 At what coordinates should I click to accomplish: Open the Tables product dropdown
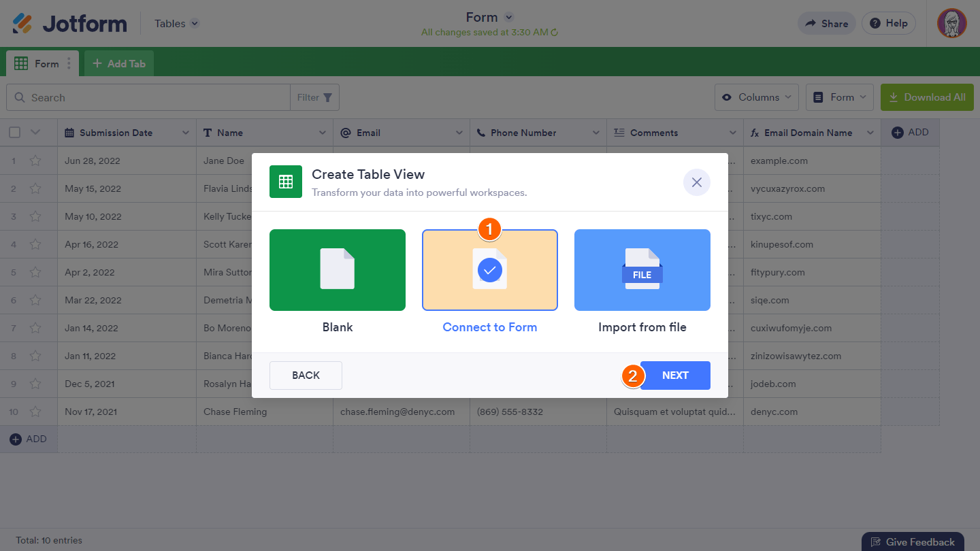point(177,23)
